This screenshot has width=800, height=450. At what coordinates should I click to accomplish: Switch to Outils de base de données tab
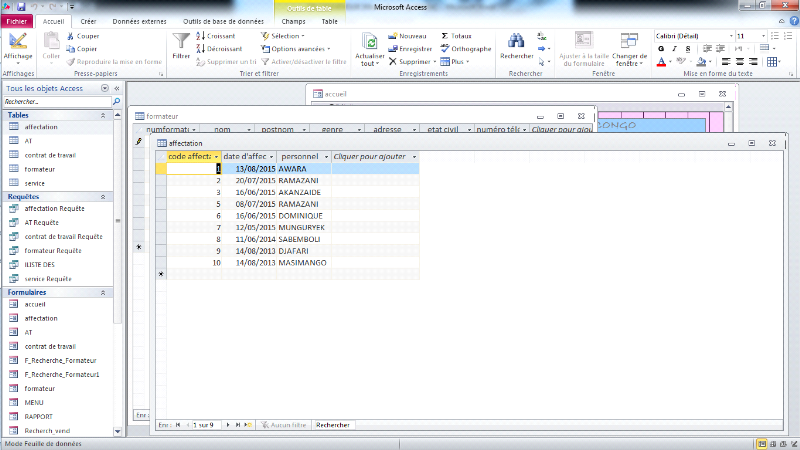click(223, 21)
